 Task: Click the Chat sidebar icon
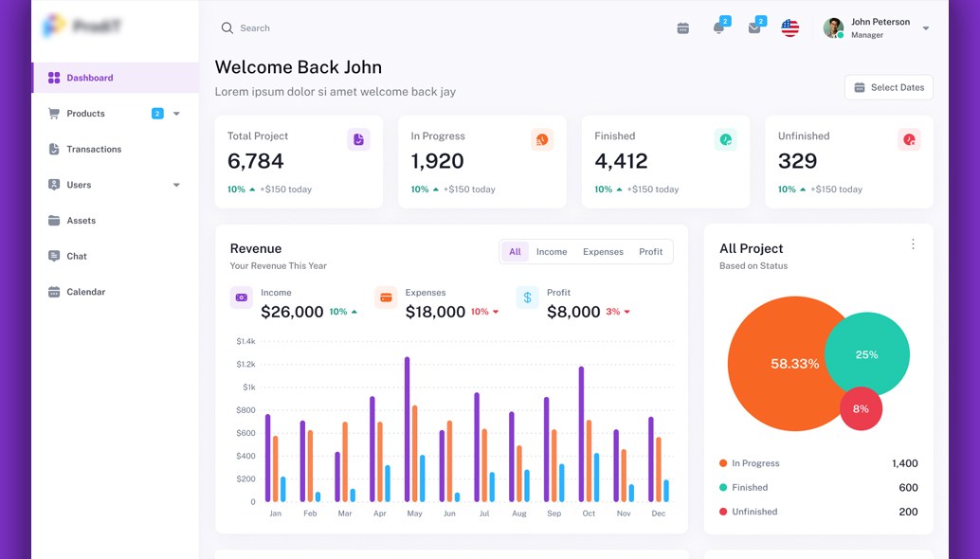pyautogui.click(x=54, y=256)
